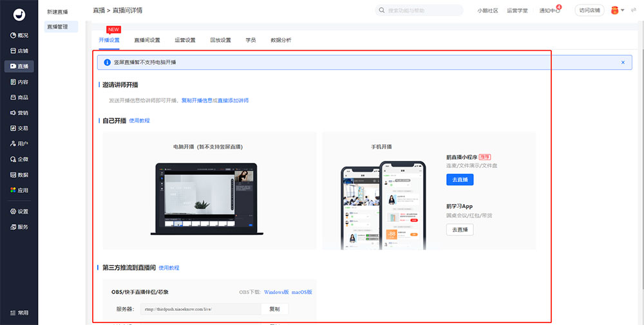This screenshot has height=325, width=644.
Task: Dismiss the 竖屏直播 info banner
Action: pos(622,62)
